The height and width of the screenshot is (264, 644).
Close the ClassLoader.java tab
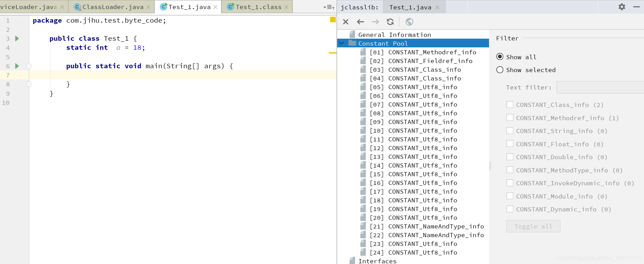point(148,7)
